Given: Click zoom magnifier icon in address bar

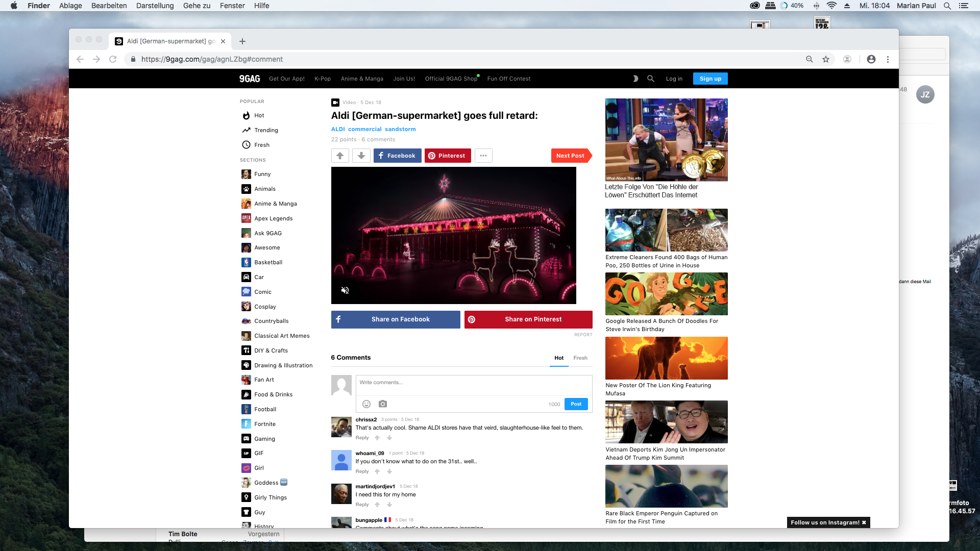Looking at the screenshot, I should point(810,59).
